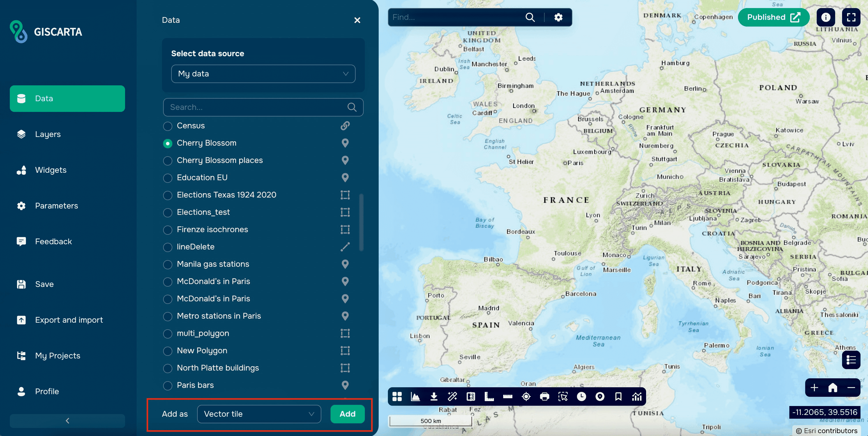Open the Vector tile dropdown
This screenshot has width=868, height=436.
258,414
